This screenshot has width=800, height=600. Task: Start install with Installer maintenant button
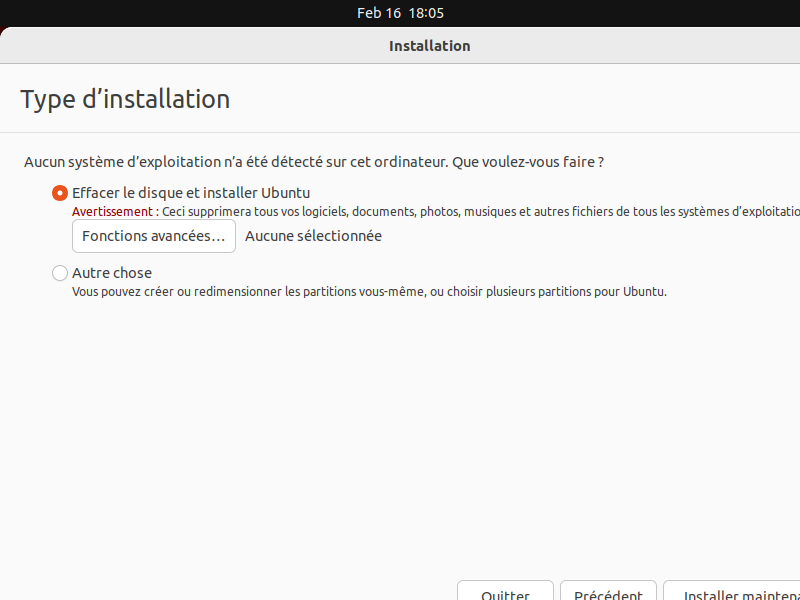[733, 592]
